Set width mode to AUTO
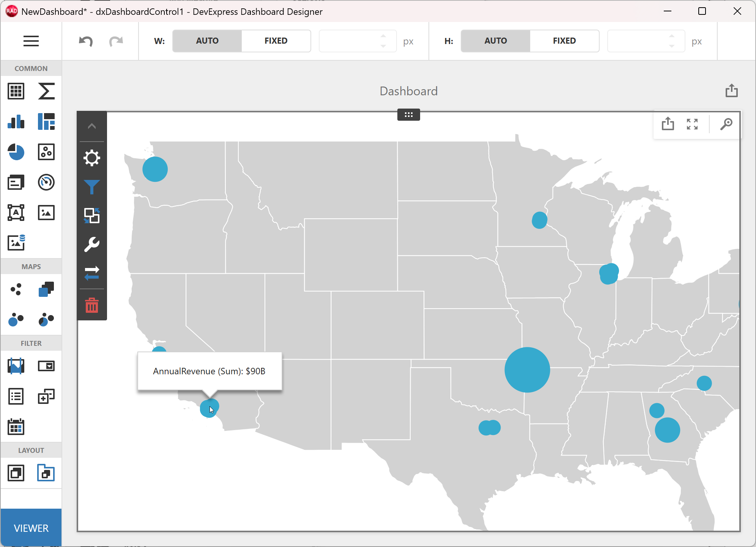The width and height of the screenshot is (756, 547). click(x=207, y=41)
